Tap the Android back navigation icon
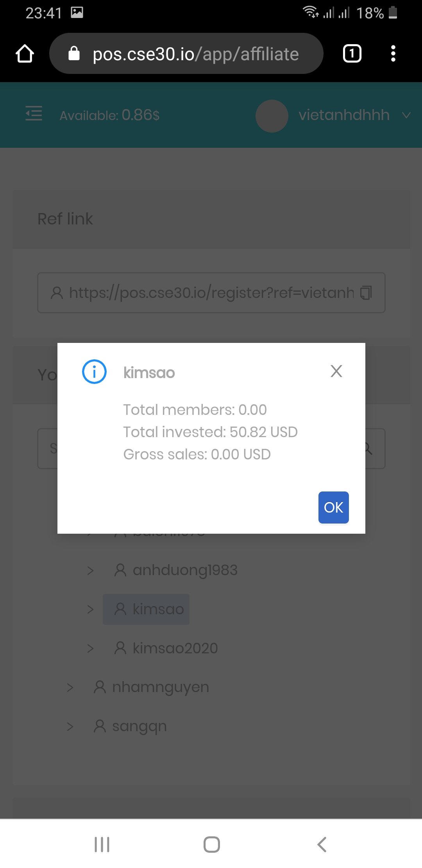The image size is (422, 868). pyautogui.click(x=322, y=844)
